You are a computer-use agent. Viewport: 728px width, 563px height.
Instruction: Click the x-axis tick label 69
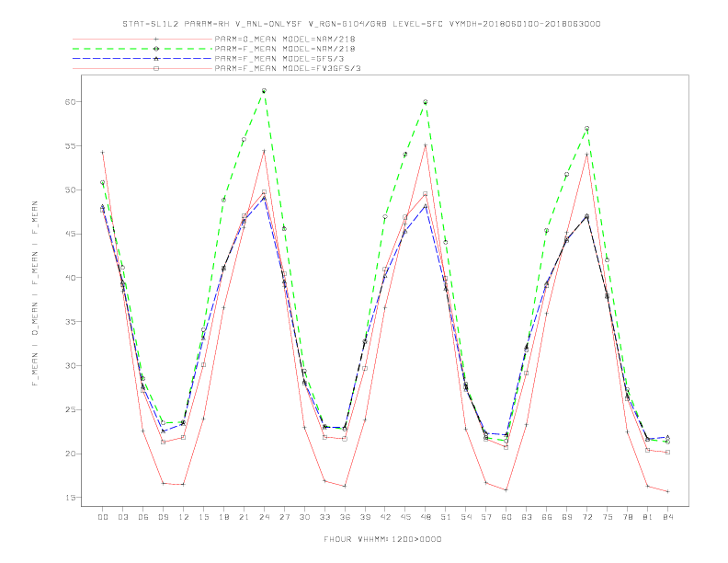click(x=567, y=517)
